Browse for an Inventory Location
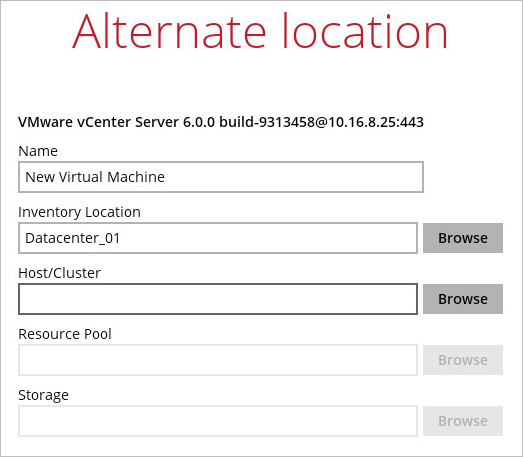The height and width of the screenshot is (457, 523). click(x=463, y=238)
